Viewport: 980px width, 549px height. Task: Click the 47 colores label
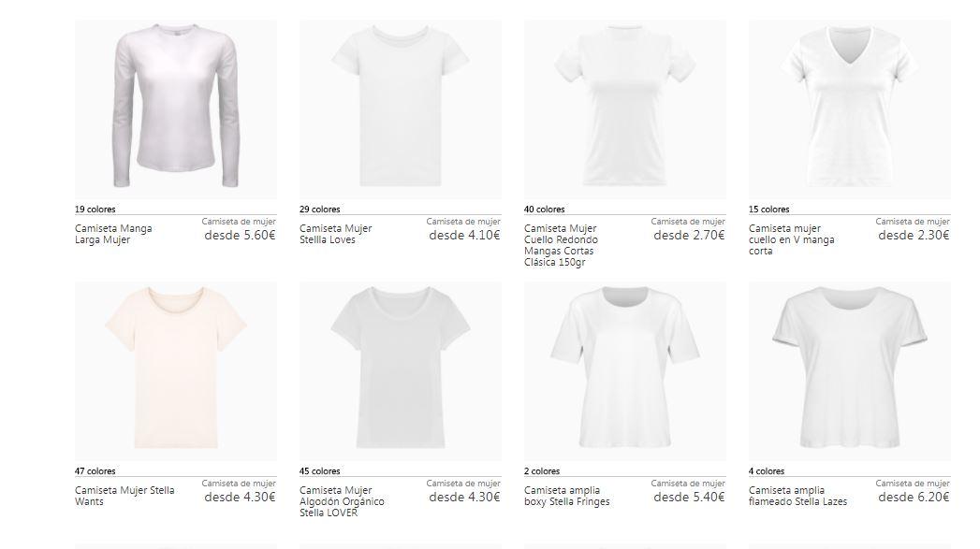click(x=95, y=471)
